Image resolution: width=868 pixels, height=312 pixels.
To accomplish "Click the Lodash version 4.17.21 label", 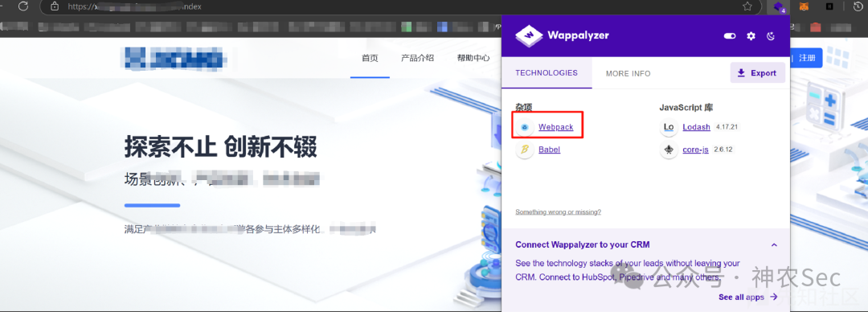I will [x=727, y=127].
